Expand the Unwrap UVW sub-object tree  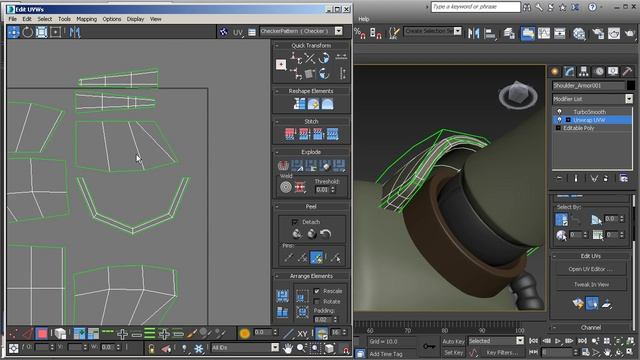point(568,120)
